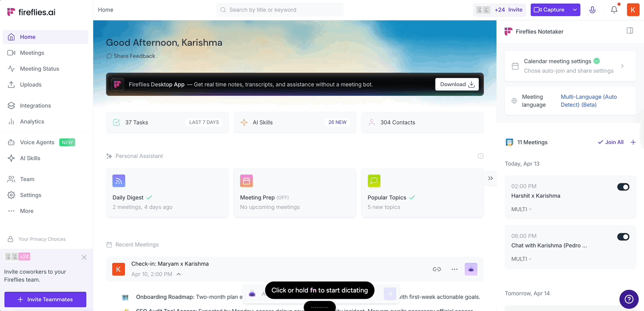Screen dimensions: 644x311
Task: Click the Meeting Prep calendar icon
Action: [246, 181]
